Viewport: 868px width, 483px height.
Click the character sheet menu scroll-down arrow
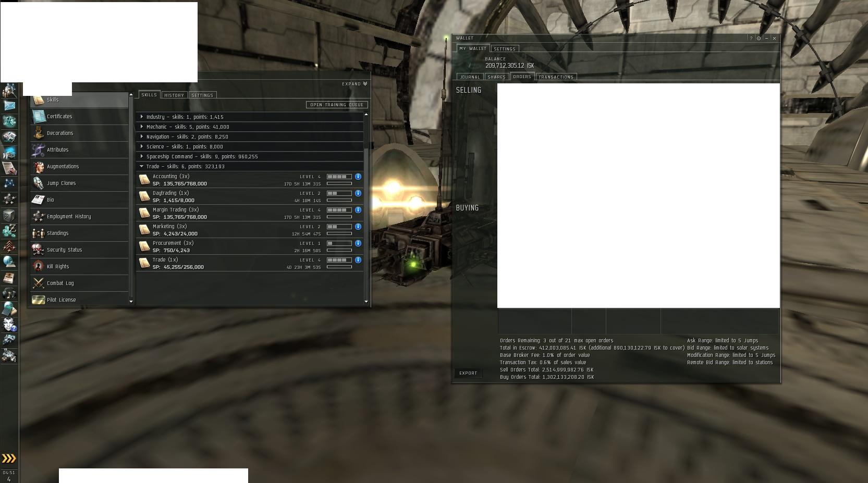[131, 302]
